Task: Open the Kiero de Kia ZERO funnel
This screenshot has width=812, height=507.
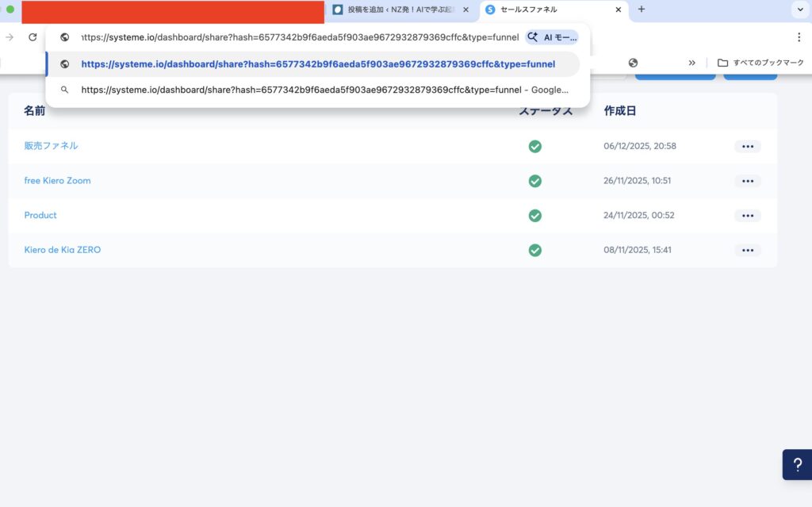Action: point(63,250)
